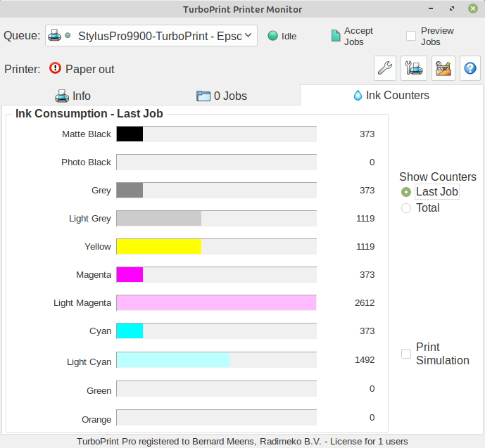
Task: Select the Ink Counters tab
Action: click(x=391, y=95)
